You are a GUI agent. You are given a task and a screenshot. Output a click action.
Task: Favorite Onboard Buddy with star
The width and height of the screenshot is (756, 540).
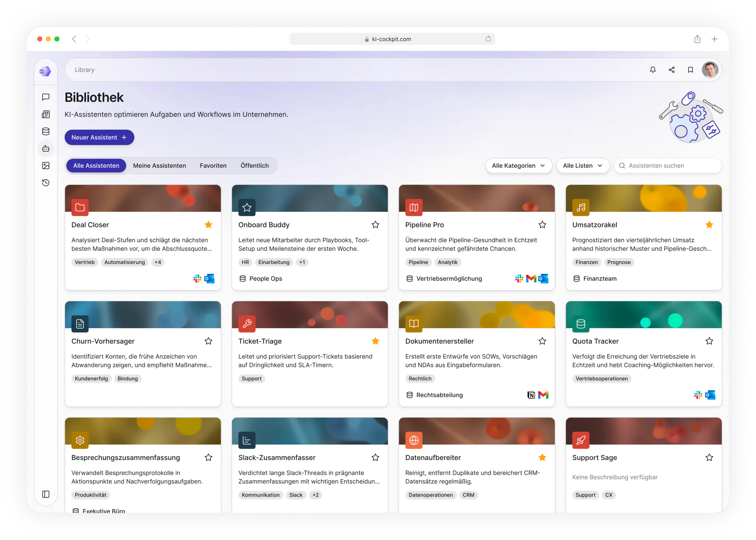[375, 225]
